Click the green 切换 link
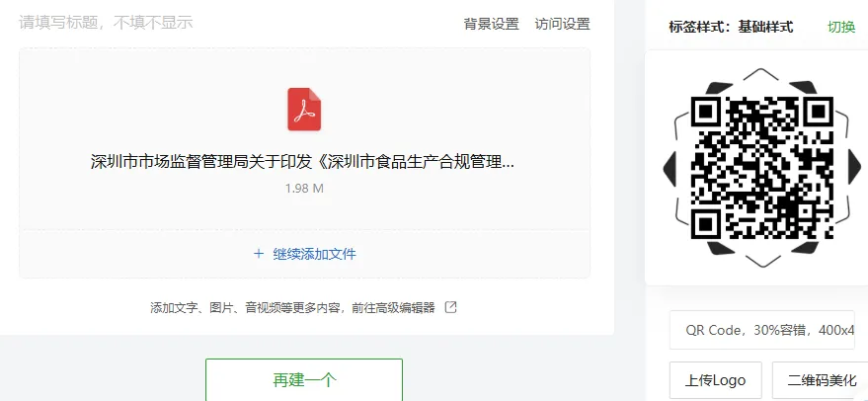 [x=841, y=27]
